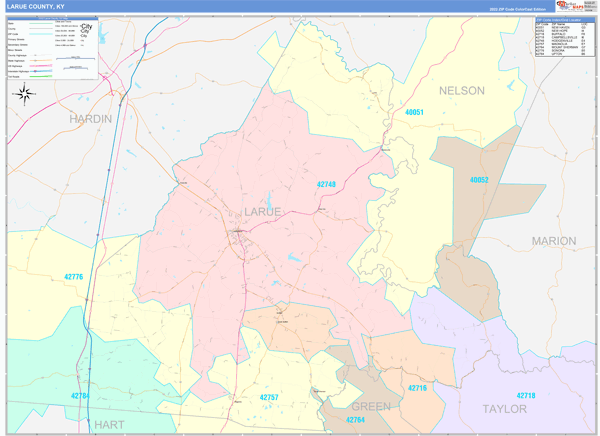
Task: Select the TAYLOR county name label
Action: (x=505, y=409)
